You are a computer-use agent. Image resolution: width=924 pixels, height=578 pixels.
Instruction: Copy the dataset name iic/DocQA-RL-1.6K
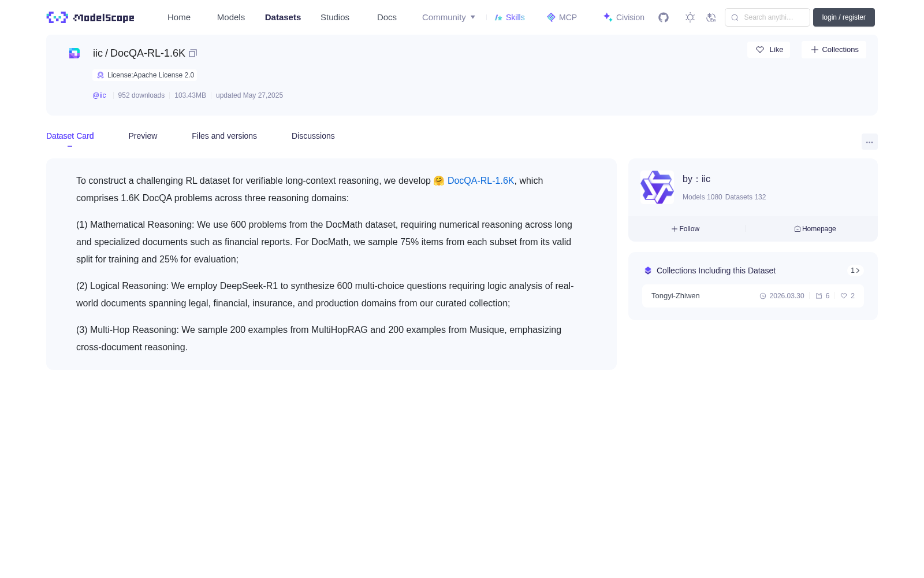(x=193, y=53)
